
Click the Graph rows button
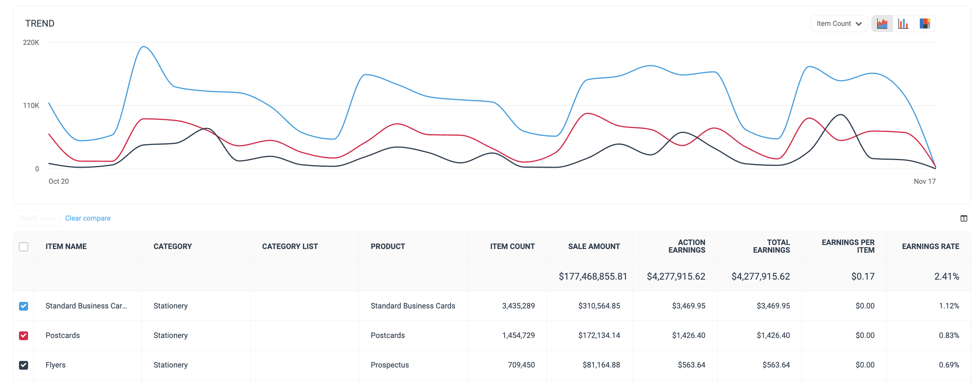pyautogui.click(x=37, y=218)
